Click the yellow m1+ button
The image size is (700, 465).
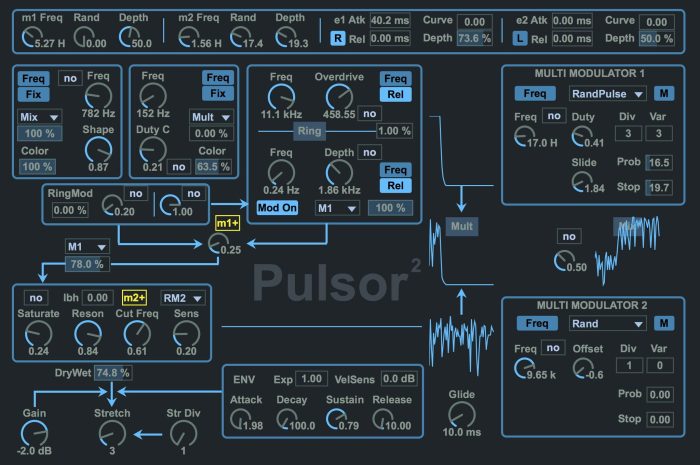coord(227,223)
